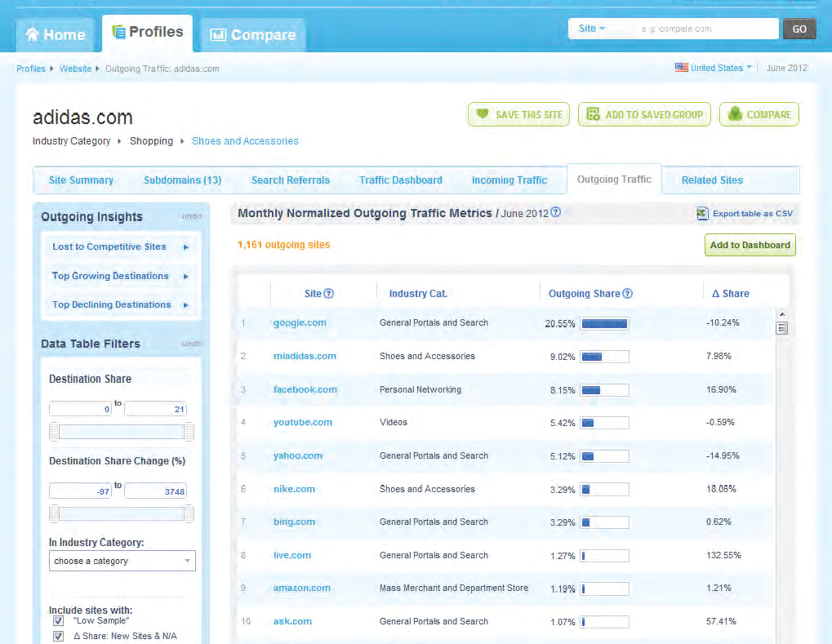The image size is (832, 644).
Task: Open the ask.com site link
Action: 292,621
